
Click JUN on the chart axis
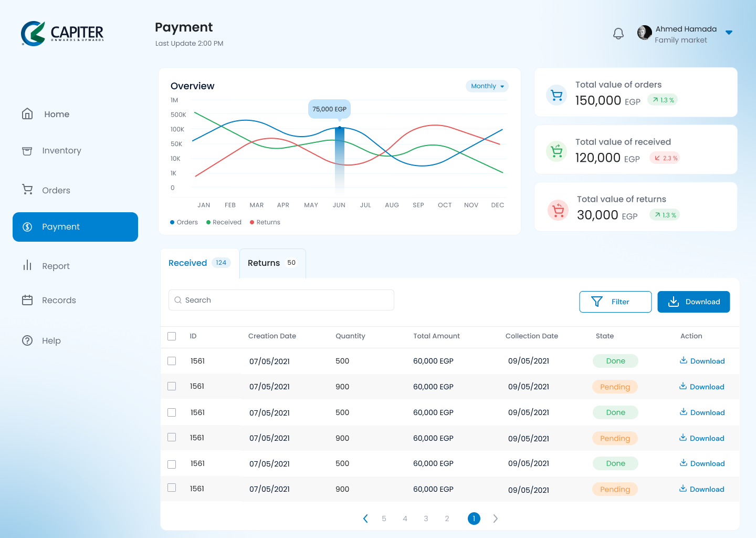click(x=339, y=205)
